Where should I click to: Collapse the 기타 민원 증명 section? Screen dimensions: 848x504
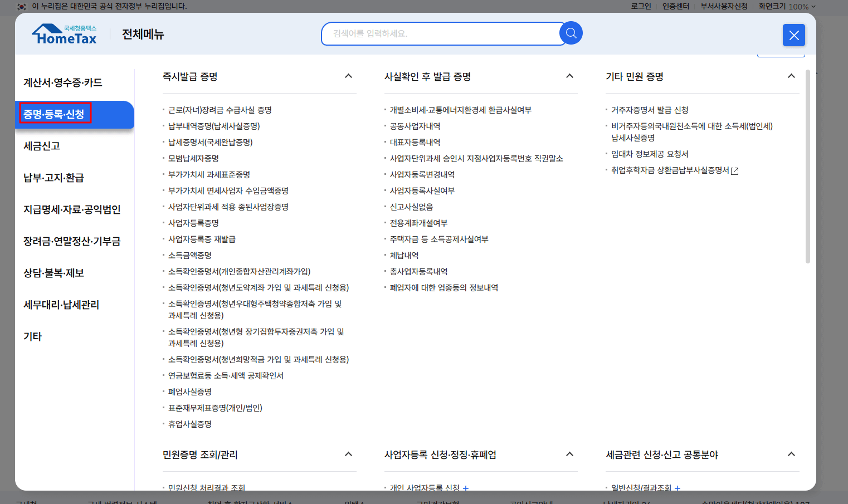tap(791, 76)
